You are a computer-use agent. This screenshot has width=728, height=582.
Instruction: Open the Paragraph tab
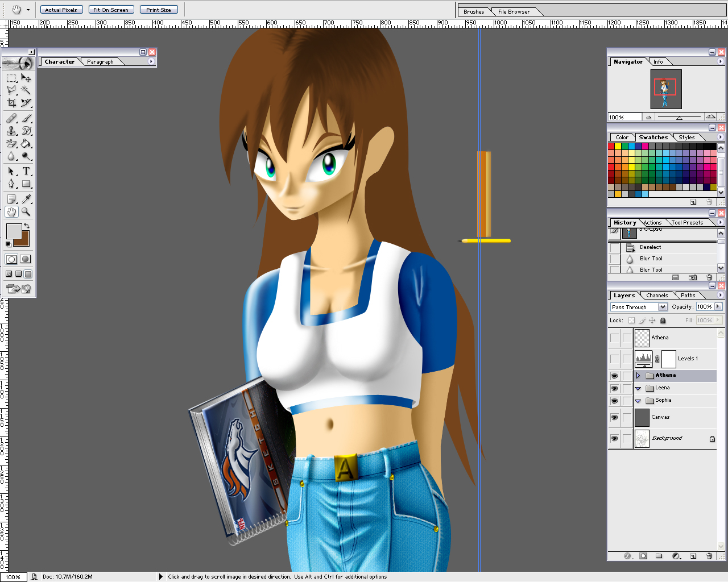pyautogui.click(x=100, y=62)
